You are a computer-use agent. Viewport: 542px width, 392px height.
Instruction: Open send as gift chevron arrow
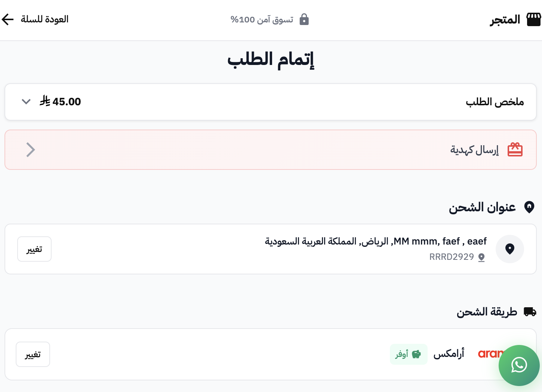pyautogui.click(x=31, y=150)
